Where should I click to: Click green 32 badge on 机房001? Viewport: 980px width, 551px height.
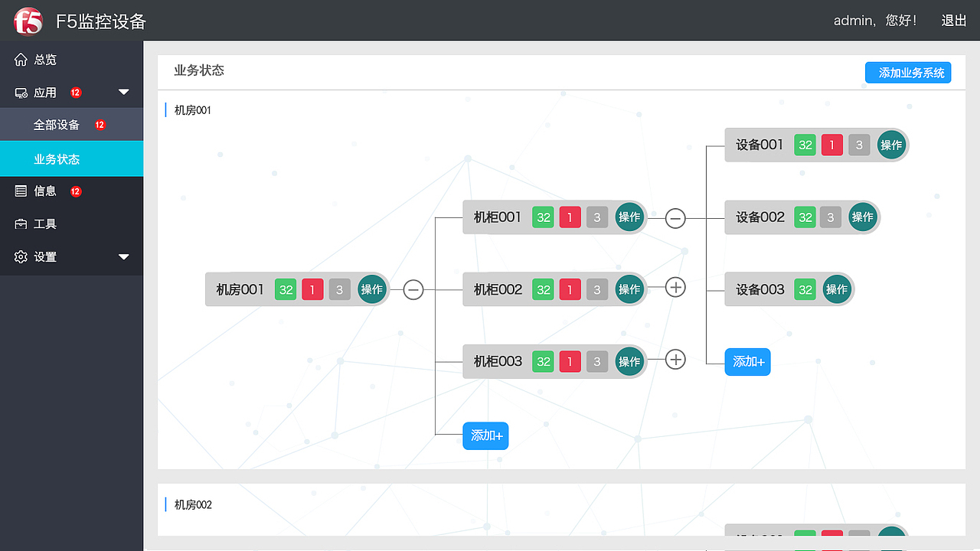[286, 289]
